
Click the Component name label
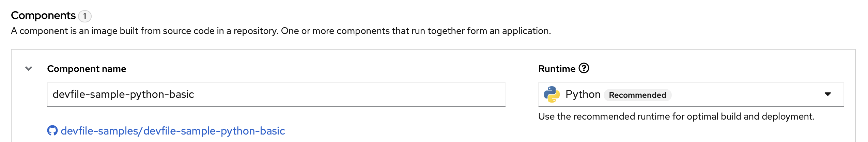[x=87, y=69]
